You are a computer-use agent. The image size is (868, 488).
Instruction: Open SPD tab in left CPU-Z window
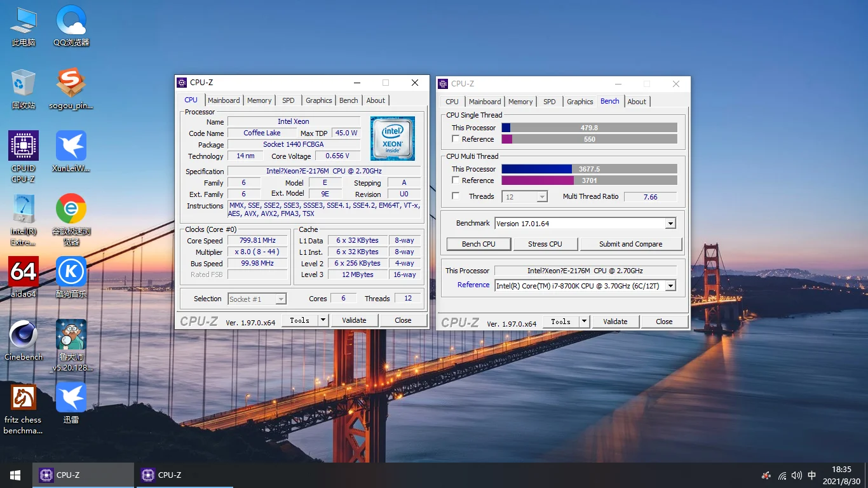pyautogui.click(x=288, y=100)
